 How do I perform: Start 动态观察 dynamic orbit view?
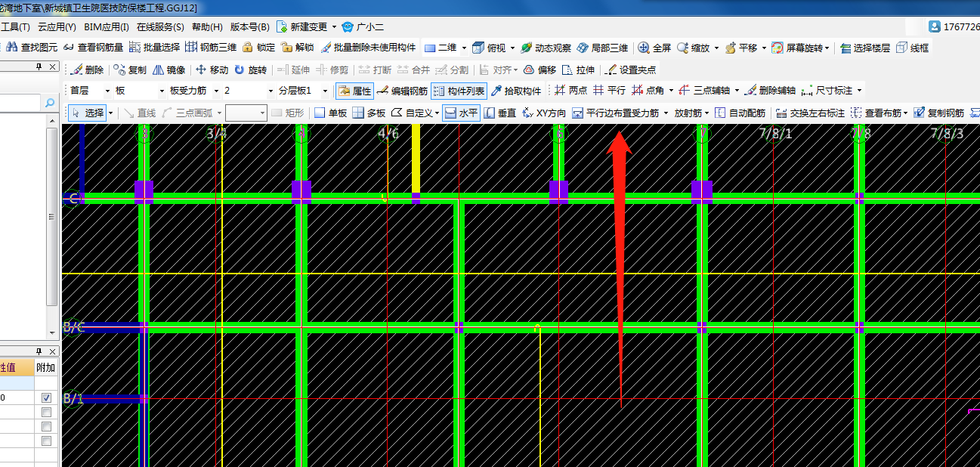point(546,48)
